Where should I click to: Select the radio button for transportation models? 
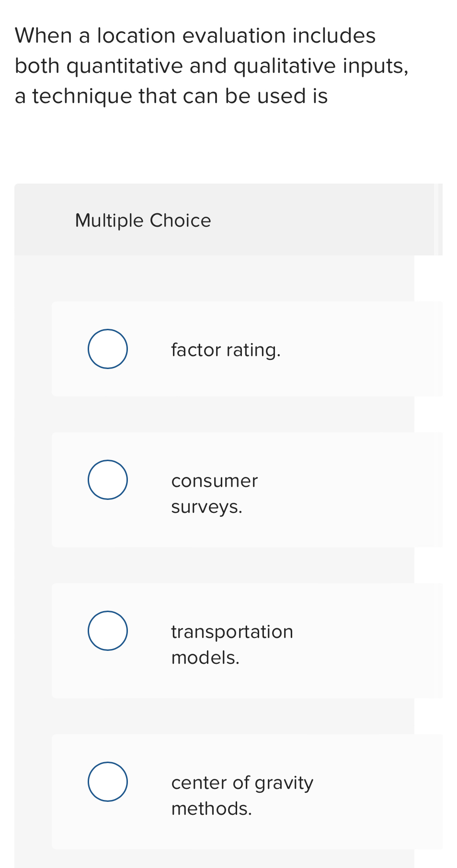[x=107, y=630]
